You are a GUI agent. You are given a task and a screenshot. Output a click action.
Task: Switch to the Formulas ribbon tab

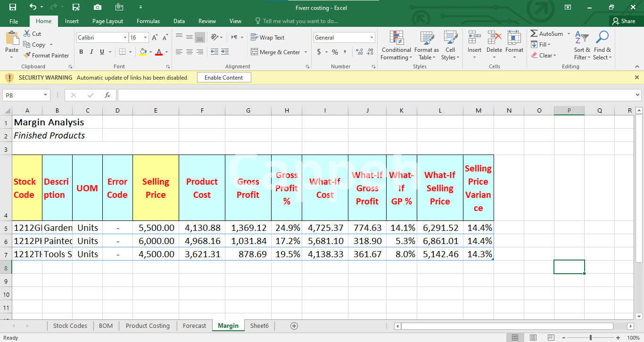(x=148, y=21)
